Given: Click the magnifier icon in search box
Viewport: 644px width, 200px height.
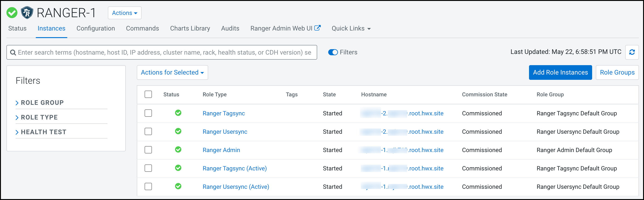Looking at the screenshot, I should pyautogui.click(x=13, y=53).
